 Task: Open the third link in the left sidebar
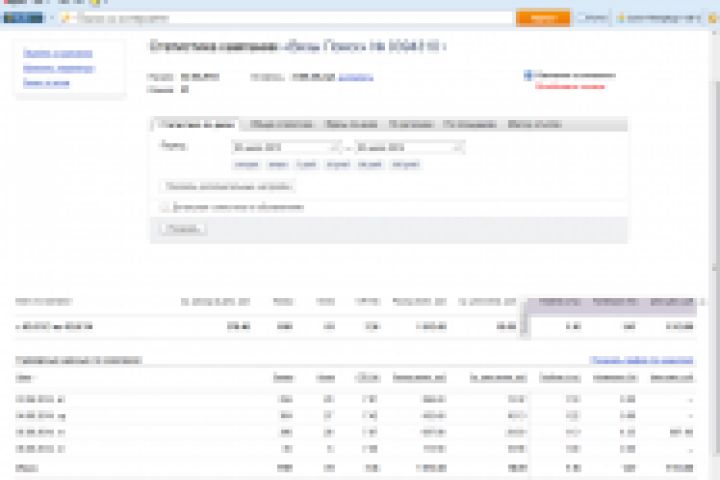(x=46, y=83)
